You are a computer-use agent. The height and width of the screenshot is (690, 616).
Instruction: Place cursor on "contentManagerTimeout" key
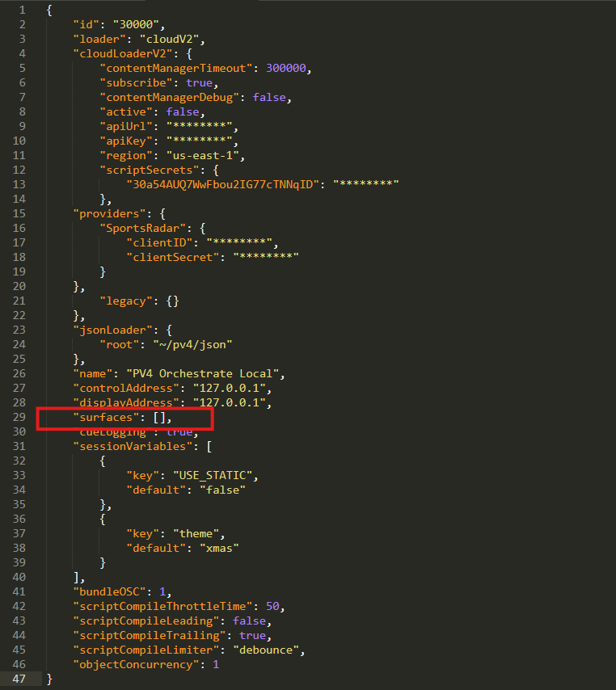pos(175,68)
